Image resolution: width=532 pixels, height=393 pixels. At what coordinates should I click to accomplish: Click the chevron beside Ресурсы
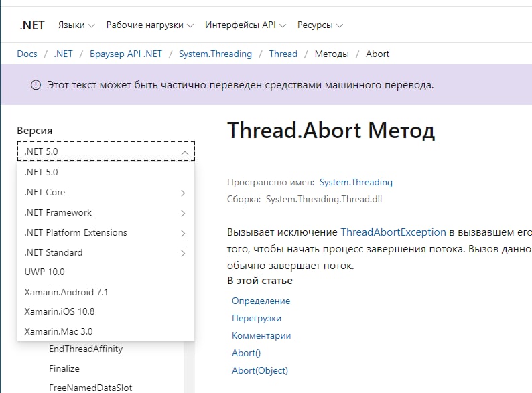(340, 25)
